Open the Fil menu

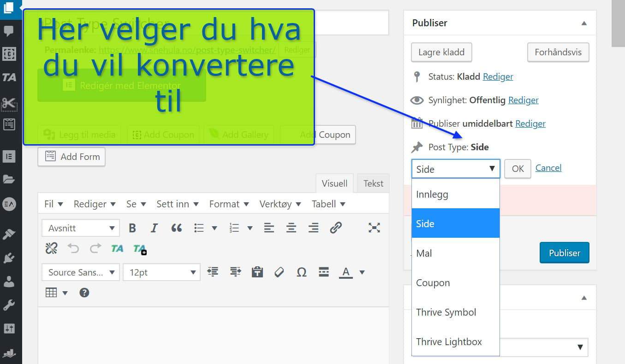coord(54,204)
